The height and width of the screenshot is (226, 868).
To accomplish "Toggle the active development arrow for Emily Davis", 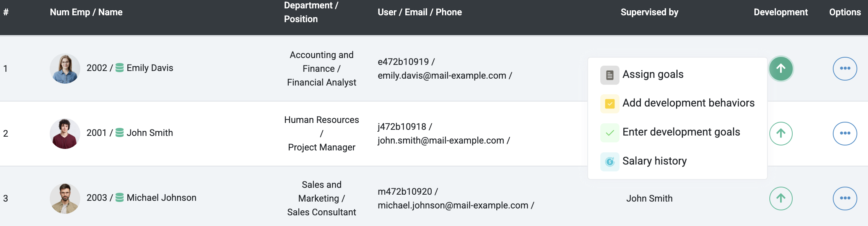I will click(x=781, y=69).
